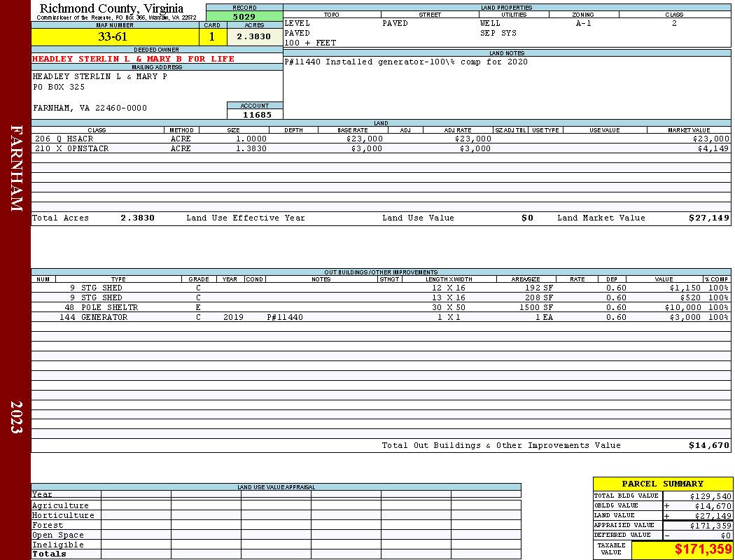Click the Total Out Buildings value $14,670
Image resolution: width=735 pixels, height=560 pixels.
tap(708, 446)
